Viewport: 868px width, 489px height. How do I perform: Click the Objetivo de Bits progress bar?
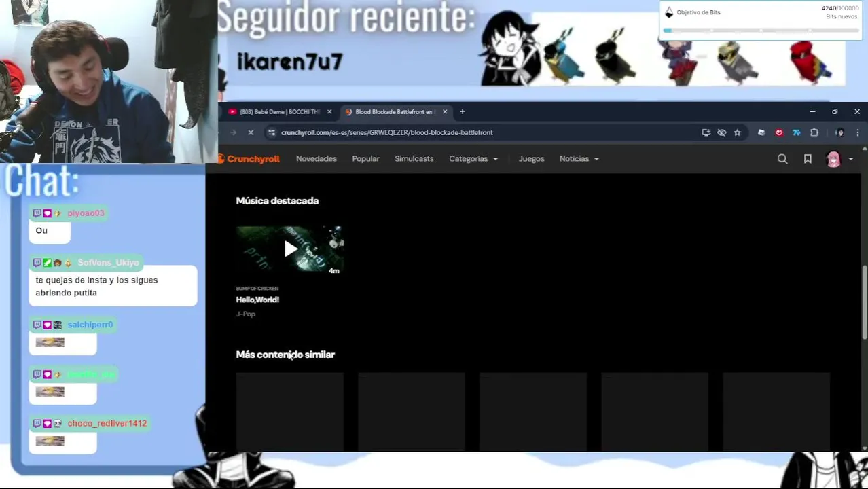pos(761,30)
